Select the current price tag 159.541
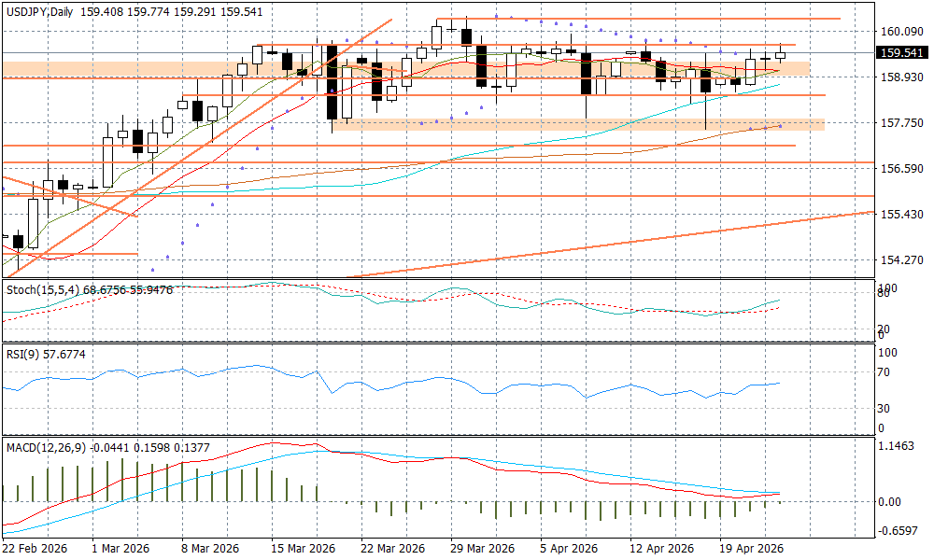The width and height of the screenshot is (934, 560). 902,53
